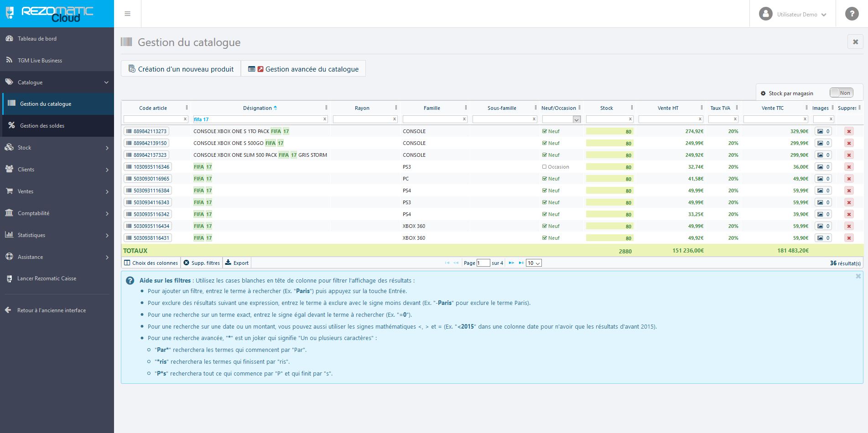
Task: Open barcode 5030931116384 article
Action: (148, 191)
